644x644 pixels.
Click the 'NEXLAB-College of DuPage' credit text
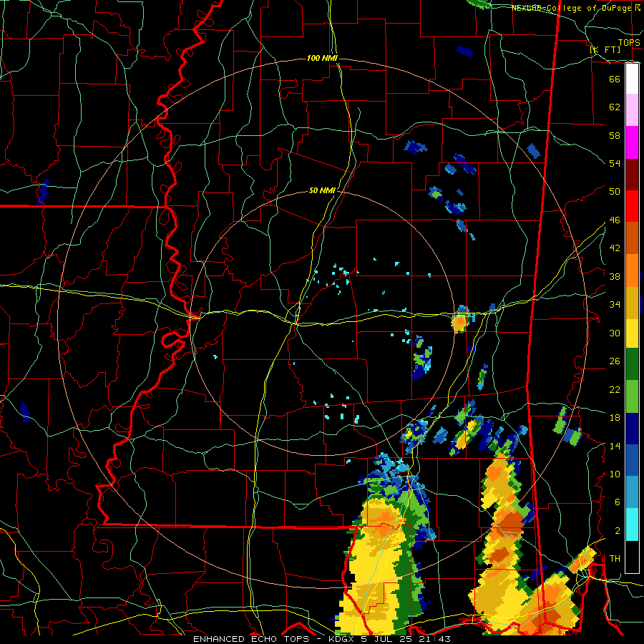coord(571,8)
